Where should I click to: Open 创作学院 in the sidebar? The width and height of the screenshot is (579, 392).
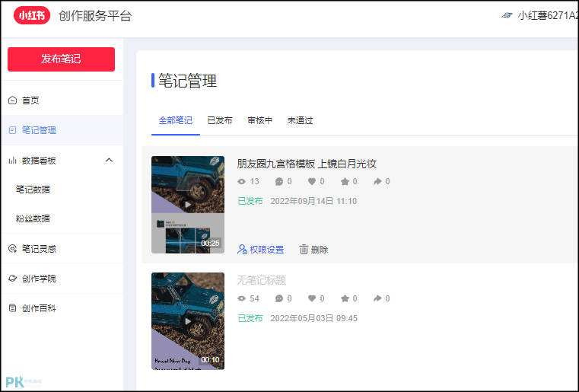pyautogui.click(x=62, y=278)
